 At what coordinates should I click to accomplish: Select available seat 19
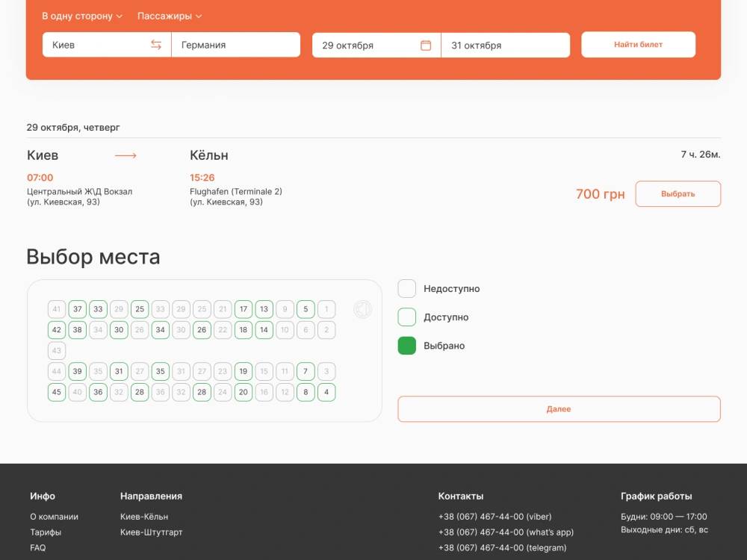click(x=244, y=371)
